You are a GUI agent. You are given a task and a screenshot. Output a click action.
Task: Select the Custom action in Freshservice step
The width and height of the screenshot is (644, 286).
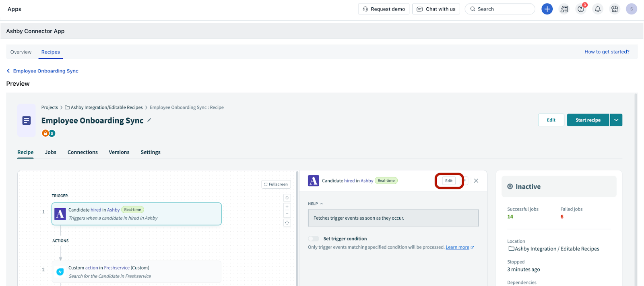(x=136, y=272)
